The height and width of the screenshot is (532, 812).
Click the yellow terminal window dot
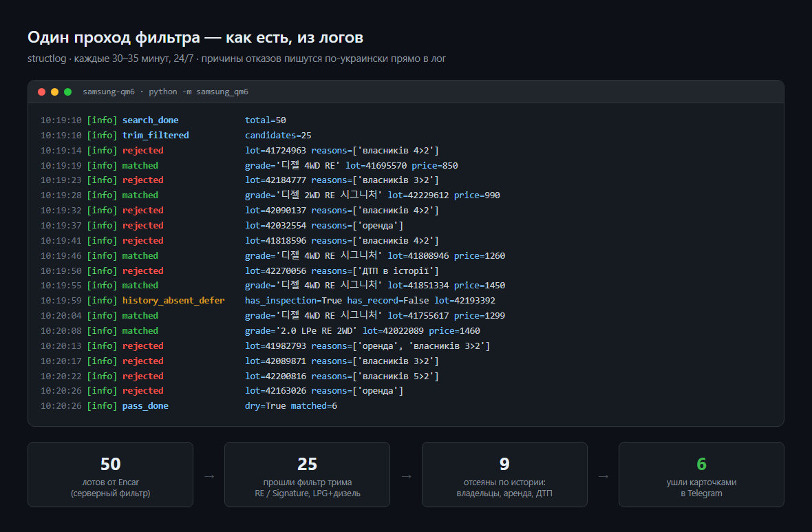coord(54,92)
